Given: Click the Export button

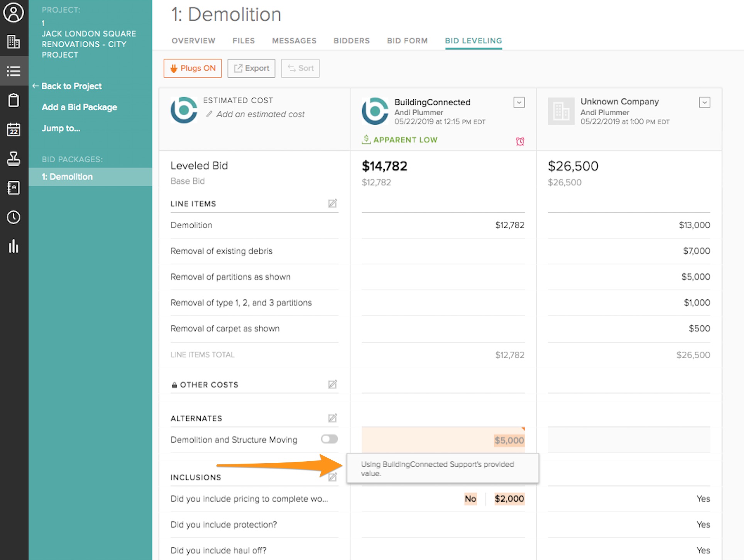Looking at the screenshot, I should tap(251, 68).
